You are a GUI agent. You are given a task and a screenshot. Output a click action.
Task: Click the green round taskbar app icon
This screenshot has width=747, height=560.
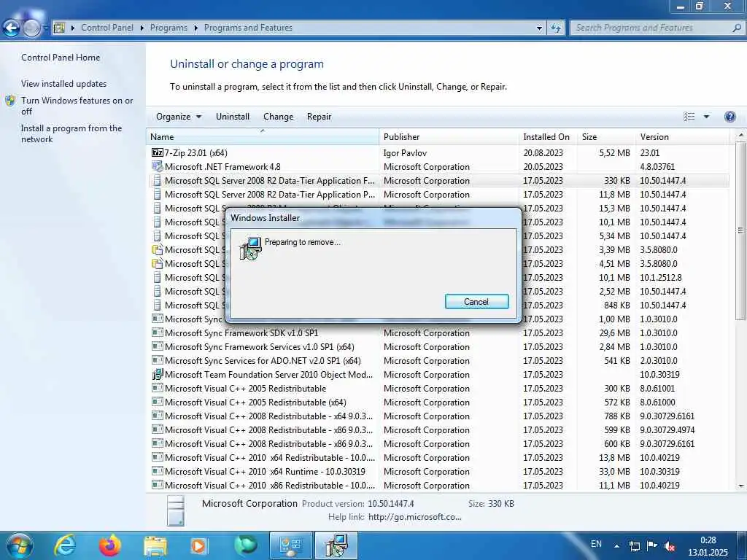click(245, 545)
